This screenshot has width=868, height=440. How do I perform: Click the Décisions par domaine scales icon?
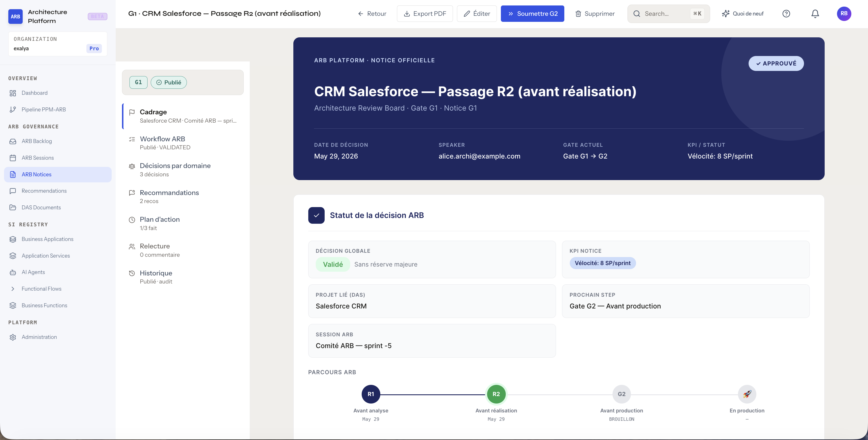132,166
